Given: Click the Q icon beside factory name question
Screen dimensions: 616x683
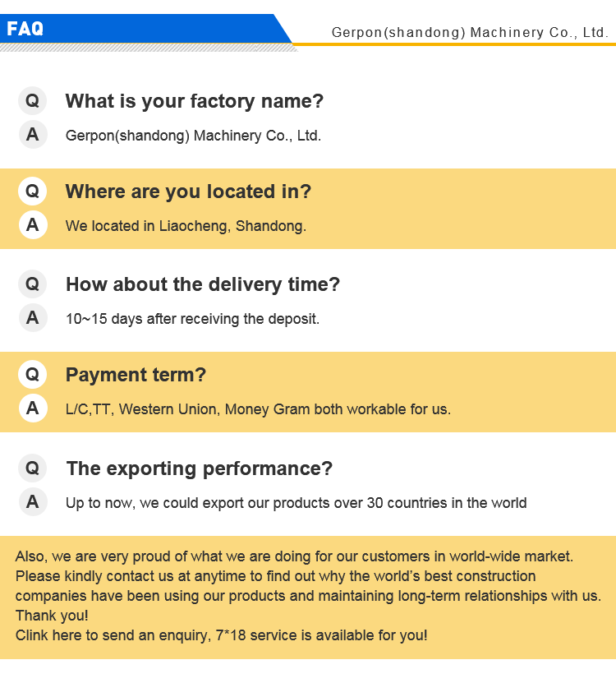Looking at the screenshot, I should 32,101.
